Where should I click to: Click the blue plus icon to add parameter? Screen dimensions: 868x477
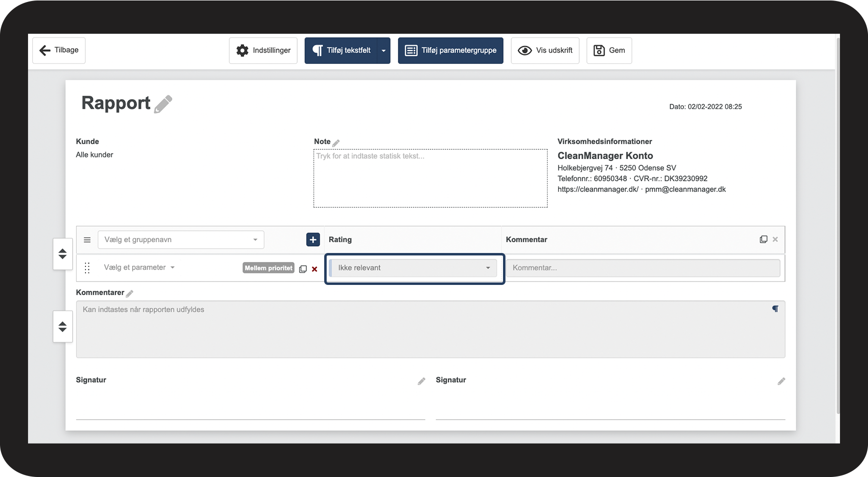point(313,239)
